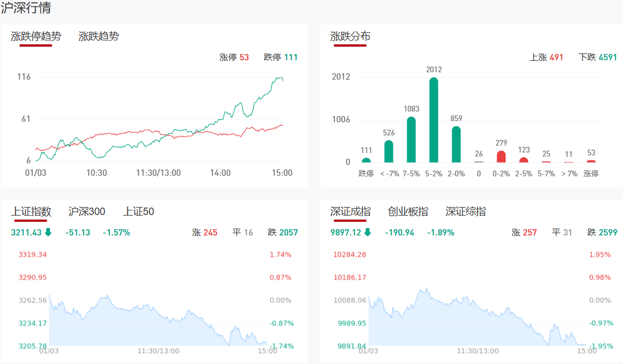Select the 深证综指 tab
The image size is (623, 364).
[x=465, y=212]
